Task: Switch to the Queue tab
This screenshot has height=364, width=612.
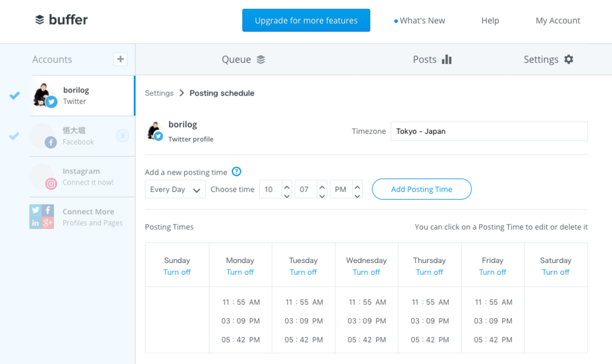Action: pyautogui.click(x=244, y=59)
